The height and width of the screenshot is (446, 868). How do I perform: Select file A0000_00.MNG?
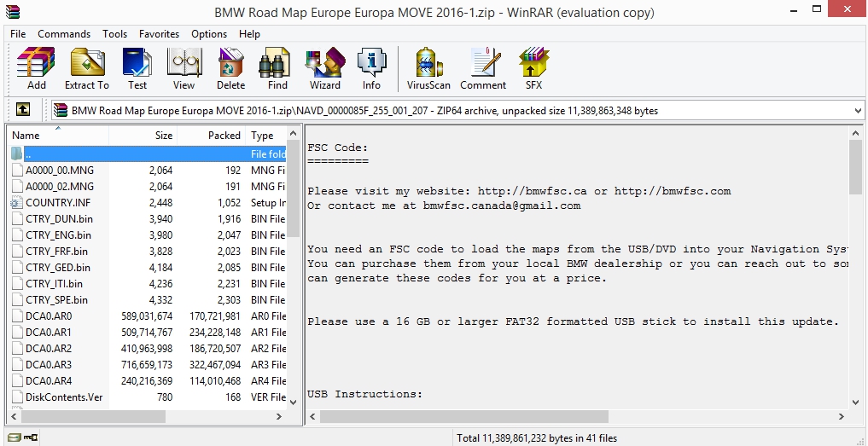click(59, 171)
